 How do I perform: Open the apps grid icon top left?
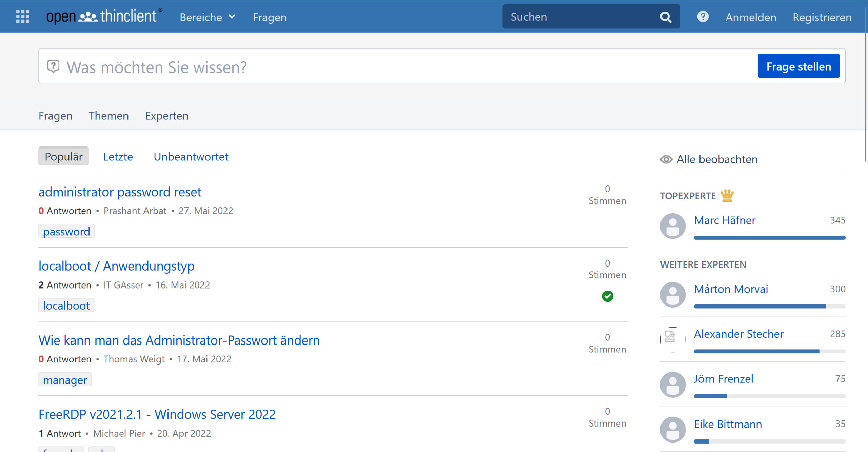coord(22,16)
